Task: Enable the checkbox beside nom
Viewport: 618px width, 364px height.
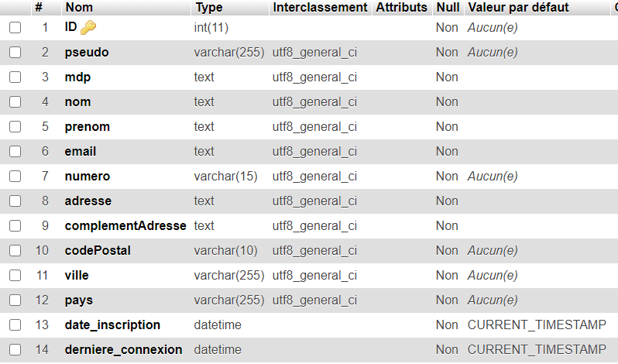Action: click(x=15, y=102)
